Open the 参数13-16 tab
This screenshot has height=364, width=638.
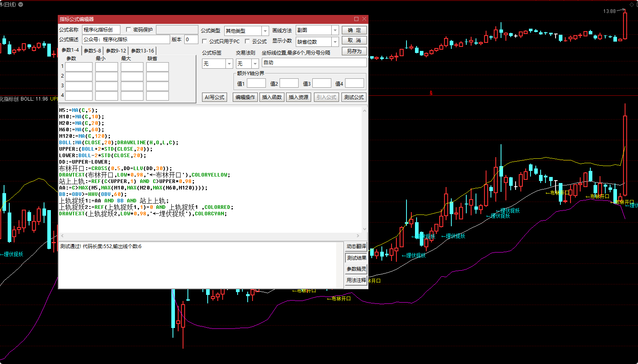tap(142, 50)
